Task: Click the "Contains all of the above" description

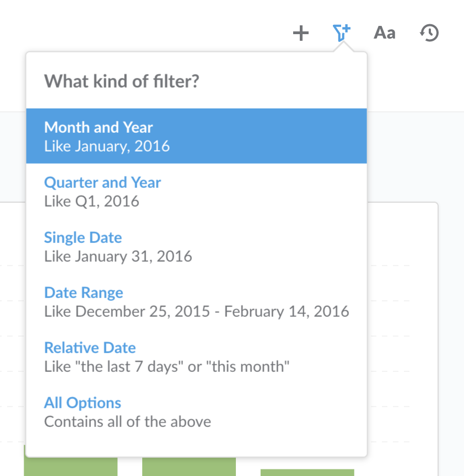Action: point(127,421)
